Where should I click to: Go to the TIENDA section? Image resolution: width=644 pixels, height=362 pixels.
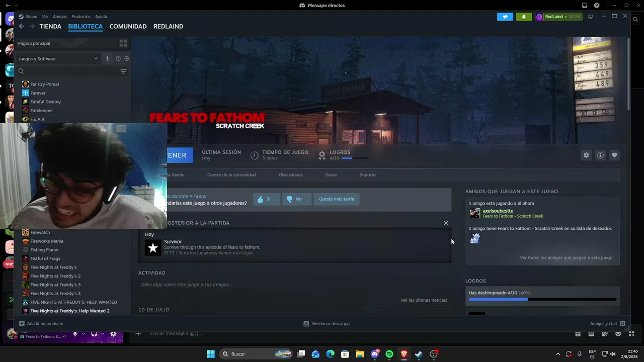(50, 26)
